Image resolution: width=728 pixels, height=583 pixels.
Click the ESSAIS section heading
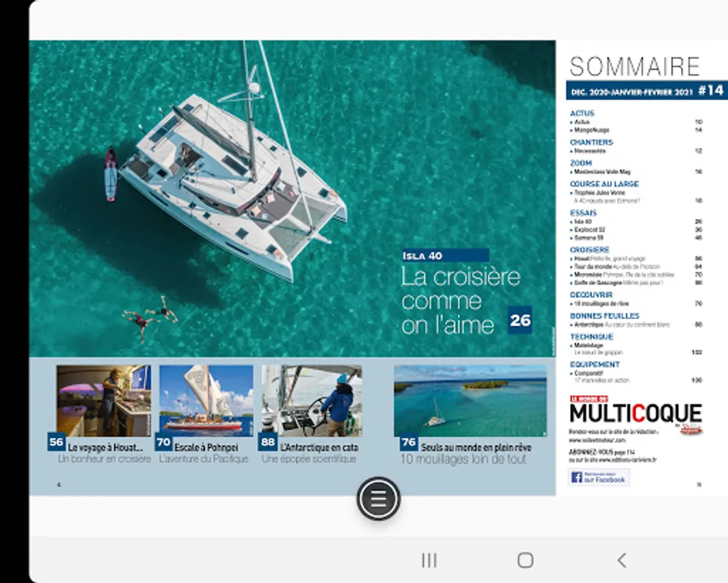583,213
